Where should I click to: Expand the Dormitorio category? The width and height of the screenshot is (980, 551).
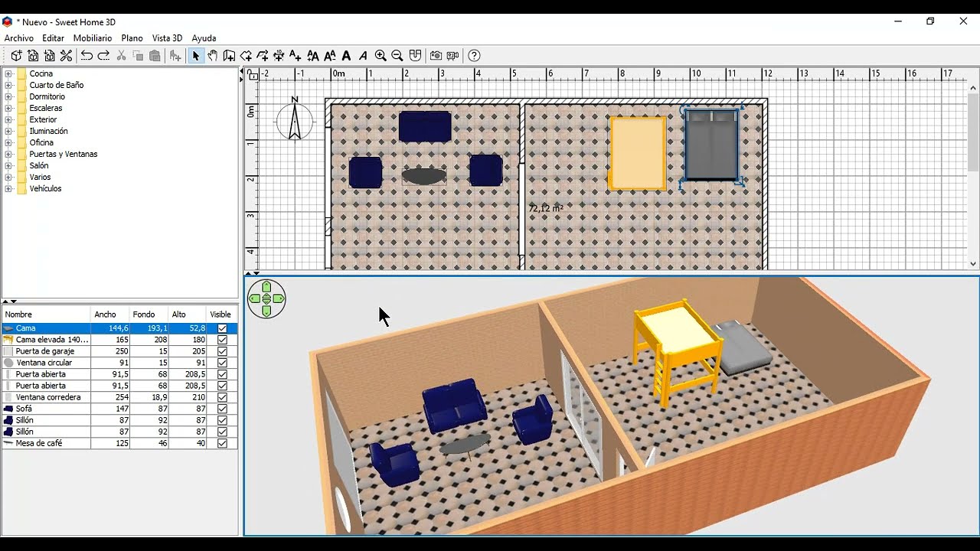tap(8, 96)
